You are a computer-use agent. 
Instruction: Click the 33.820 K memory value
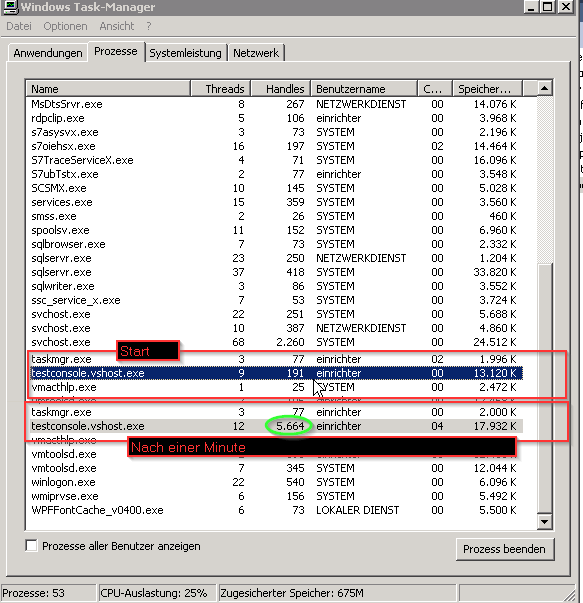(495, 272)
